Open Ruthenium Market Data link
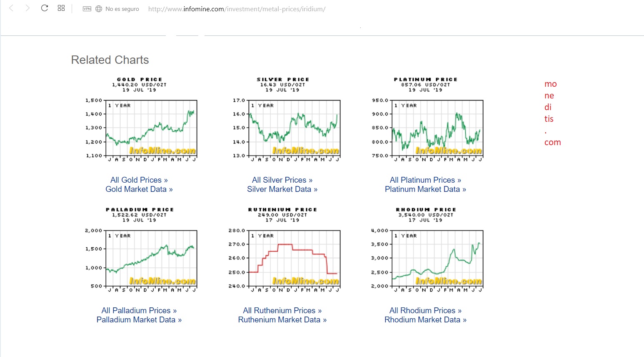 pyautogui.click(x=282, y=320)
